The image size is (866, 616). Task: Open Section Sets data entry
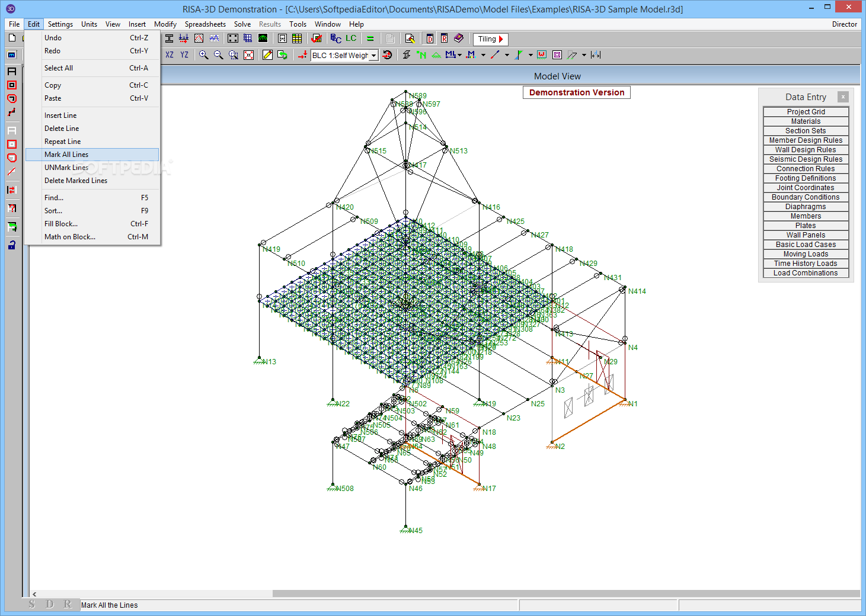(806, 131)
